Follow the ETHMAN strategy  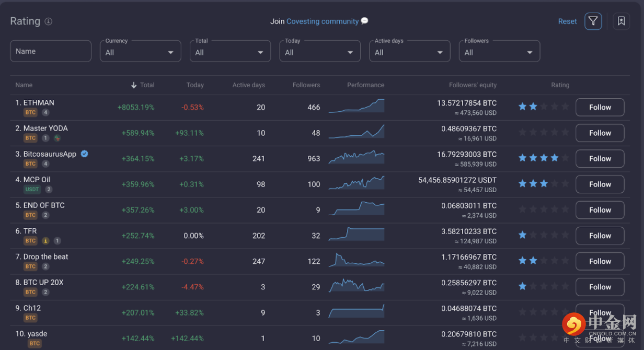pos(600,107)
